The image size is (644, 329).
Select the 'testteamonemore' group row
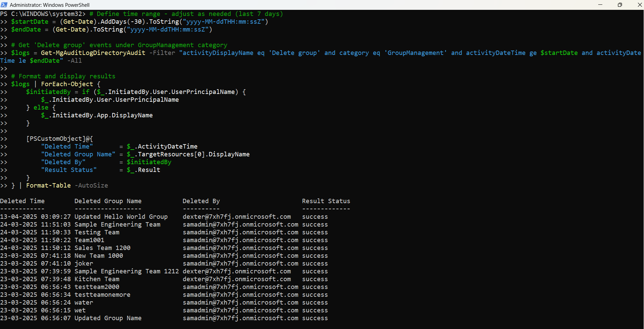click(102, 295)
